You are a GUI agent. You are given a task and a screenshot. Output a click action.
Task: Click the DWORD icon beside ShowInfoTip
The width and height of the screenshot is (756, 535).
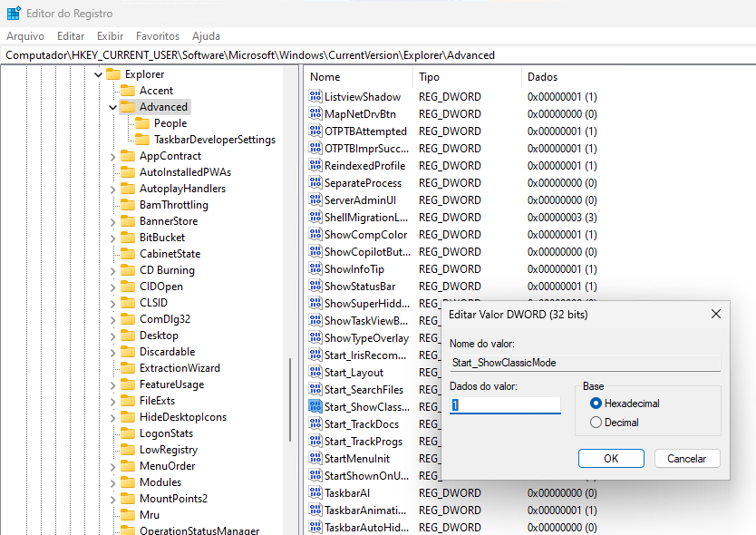pyautogui.click(x=315, y=269)
